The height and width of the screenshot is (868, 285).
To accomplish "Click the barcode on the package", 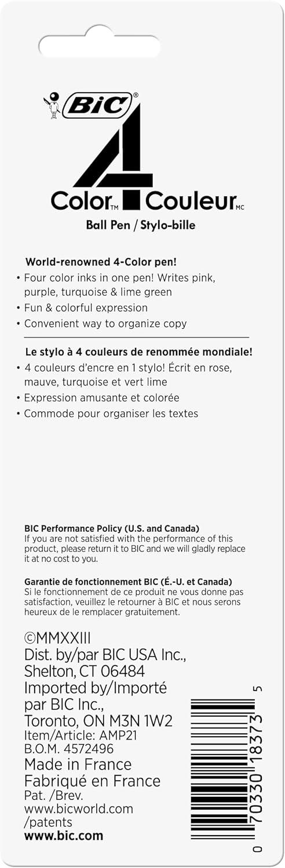I will tap(223, 768).
